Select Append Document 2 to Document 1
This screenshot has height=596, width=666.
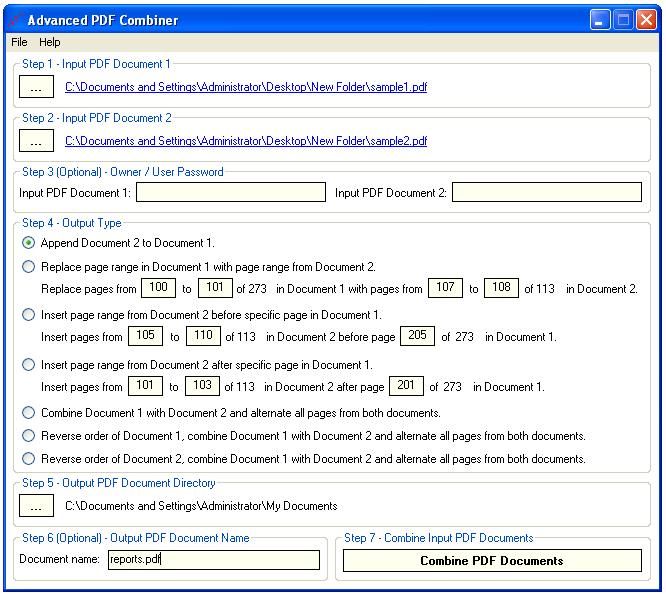click(x=28, y=243)
